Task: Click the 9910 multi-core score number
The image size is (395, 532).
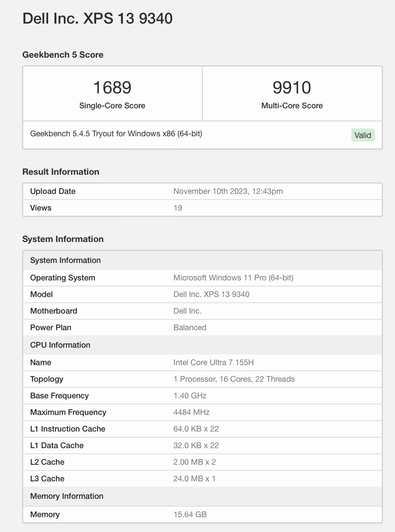Action: (292, 87)
